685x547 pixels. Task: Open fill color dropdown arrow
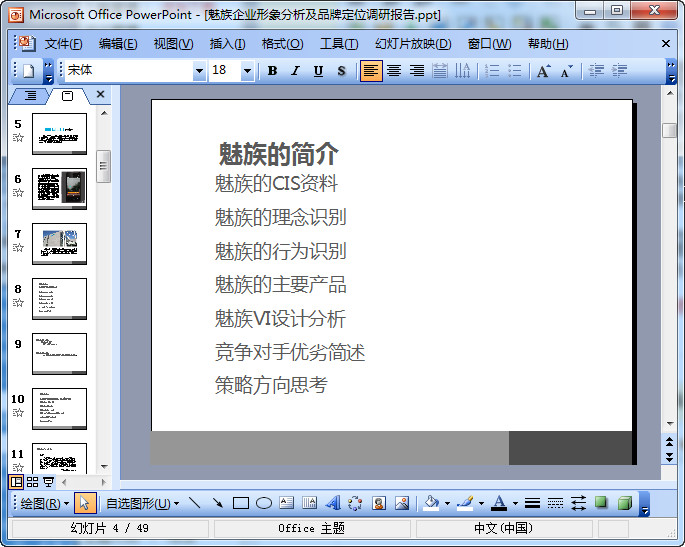447,504
